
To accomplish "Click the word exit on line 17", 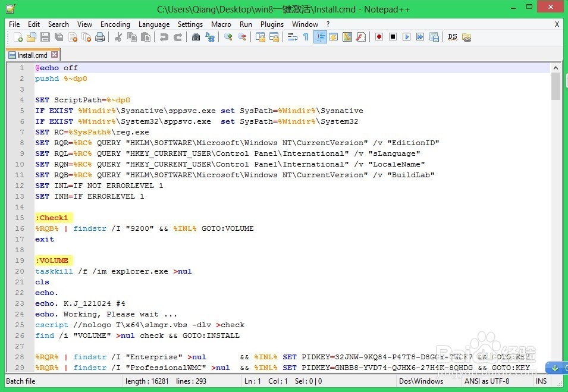I will click(45, 239).
